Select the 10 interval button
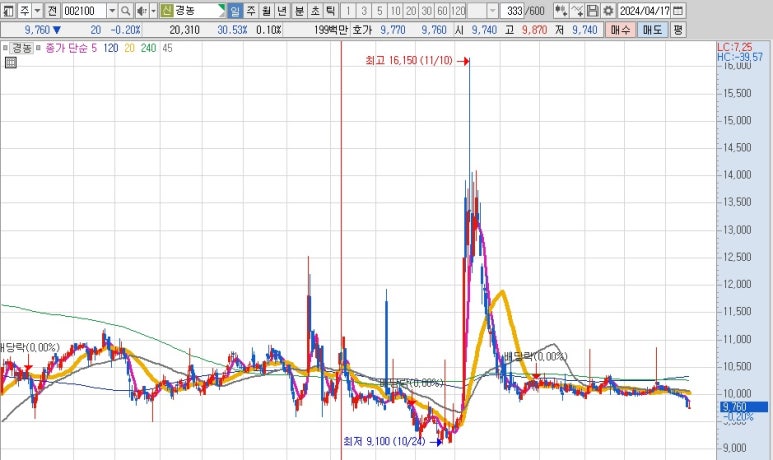 tap(395, 10)
